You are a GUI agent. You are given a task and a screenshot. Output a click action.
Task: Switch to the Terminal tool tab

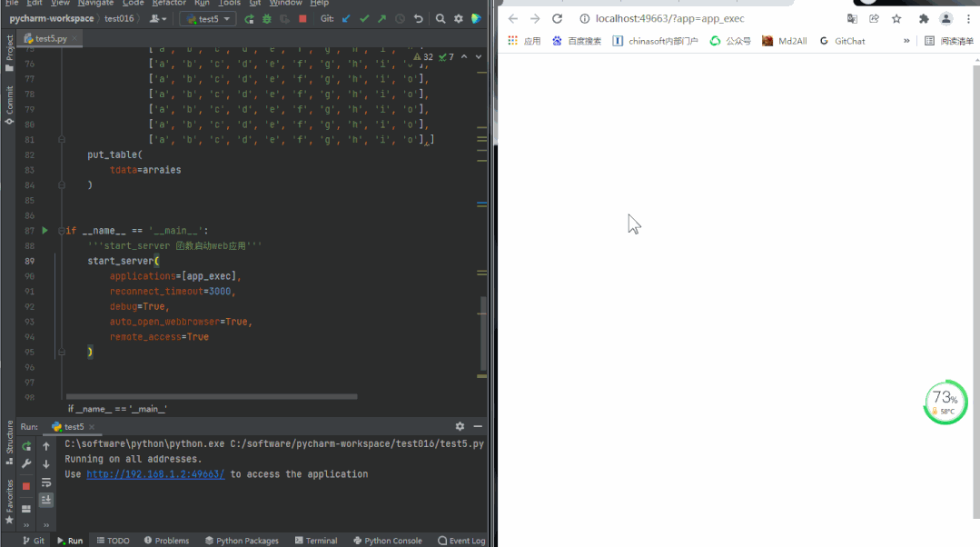click(315, 541)
